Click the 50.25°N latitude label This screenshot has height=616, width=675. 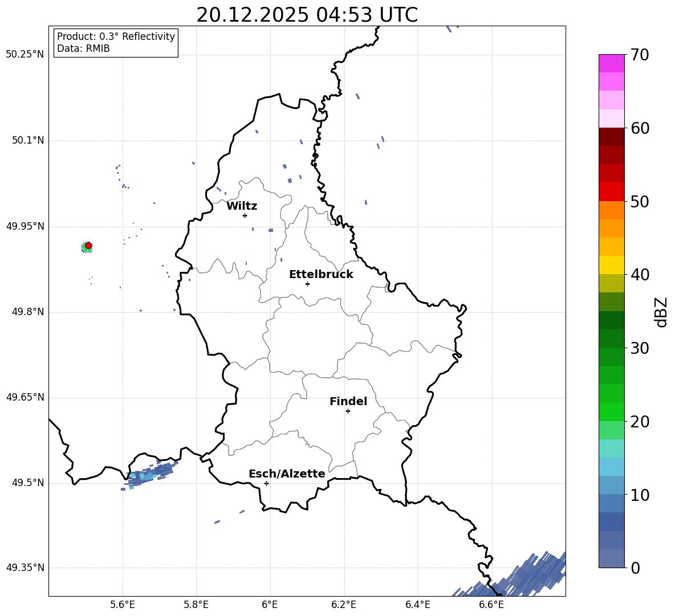coord(25,55)
